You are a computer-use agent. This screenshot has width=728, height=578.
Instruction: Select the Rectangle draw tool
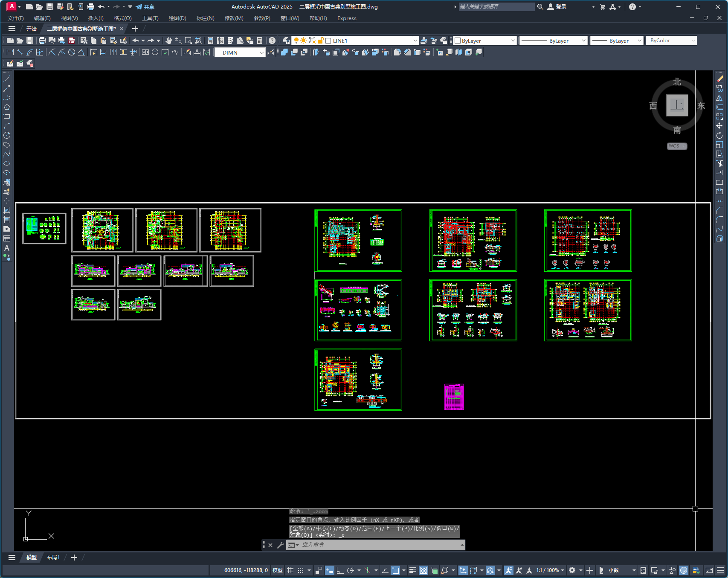pos(7,116)
